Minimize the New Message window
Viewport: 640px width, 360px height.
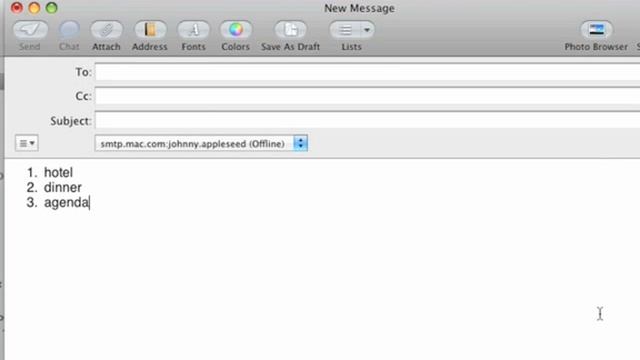coord(34,8)
